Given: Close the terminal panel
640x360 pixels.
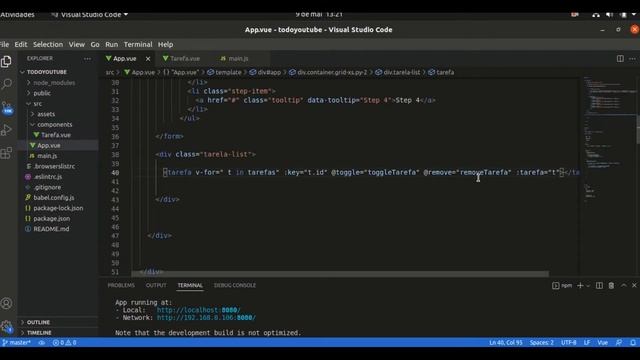Looking at the screenshot, I should pyautogui.click(x=634, y=285).
